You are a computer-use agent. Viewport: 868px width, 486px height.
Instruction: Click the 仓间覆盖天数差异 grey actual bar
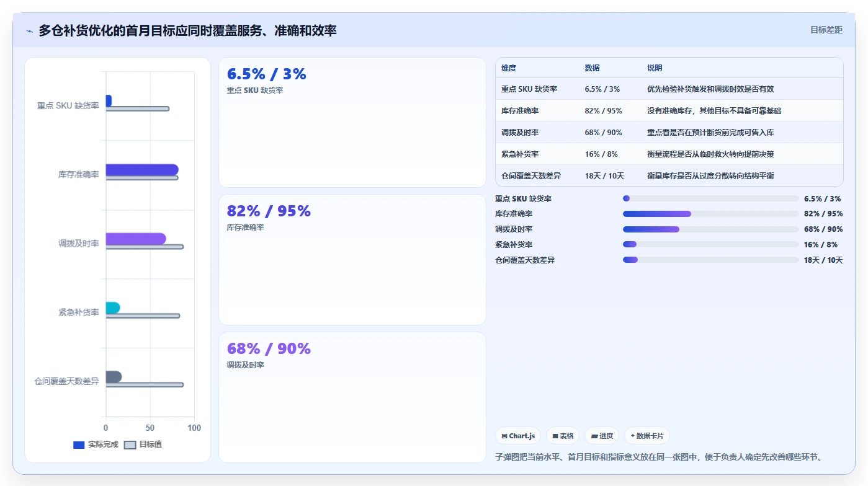(x=114, y=376)
